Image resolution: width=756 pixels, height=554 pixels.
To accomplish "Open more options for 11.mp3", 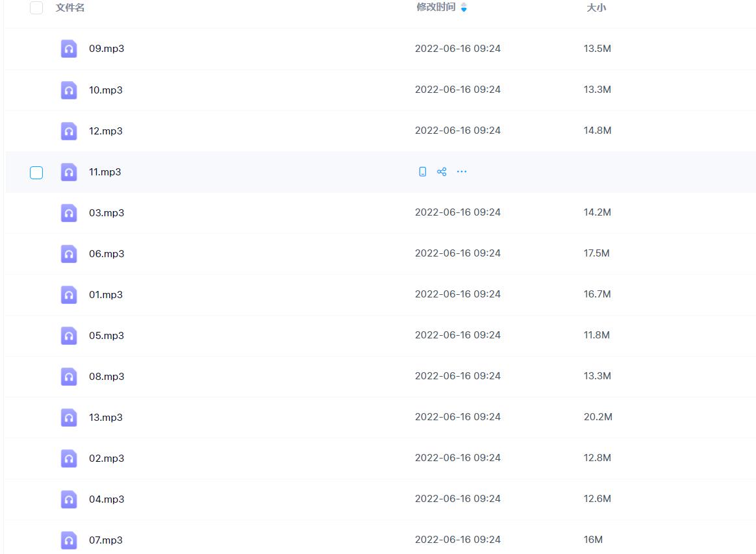I will pos(462,172).
